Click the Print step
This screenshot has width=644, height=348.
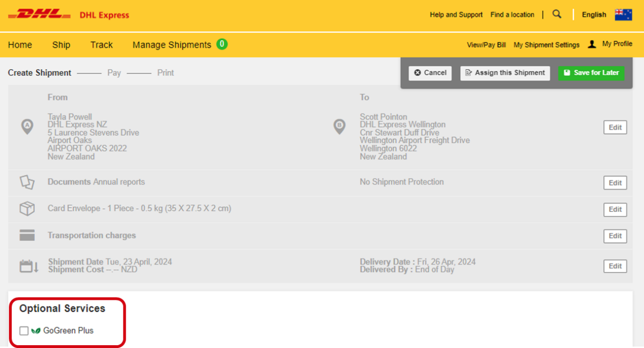(x=166, y=73)
